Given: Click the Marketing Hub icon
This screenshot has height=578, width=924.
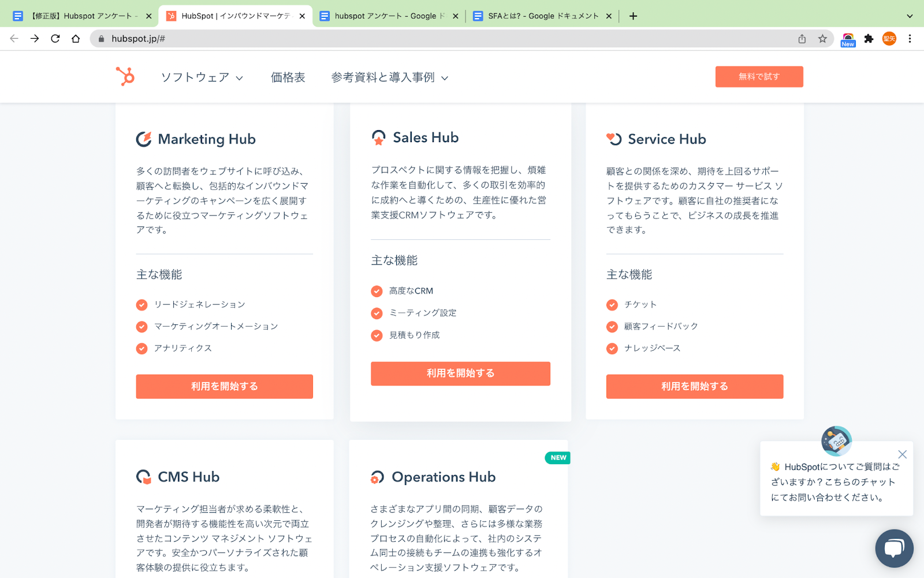Looking at the screenshot, I should point(143,139).
